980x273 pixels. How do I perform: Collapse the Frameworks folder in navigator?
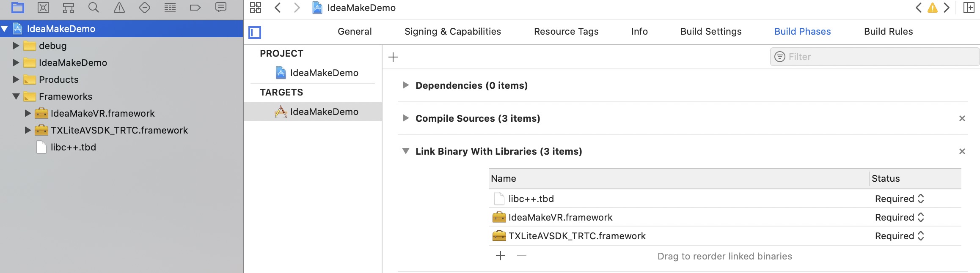16,96
